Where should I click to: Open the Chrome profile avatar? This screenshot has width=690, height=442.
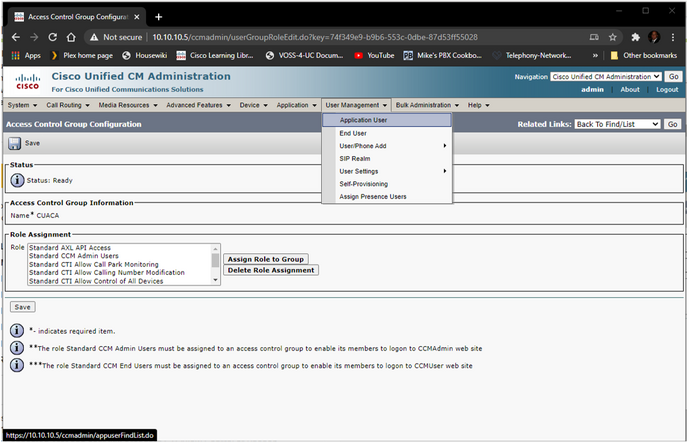click(x=654, y=37)
